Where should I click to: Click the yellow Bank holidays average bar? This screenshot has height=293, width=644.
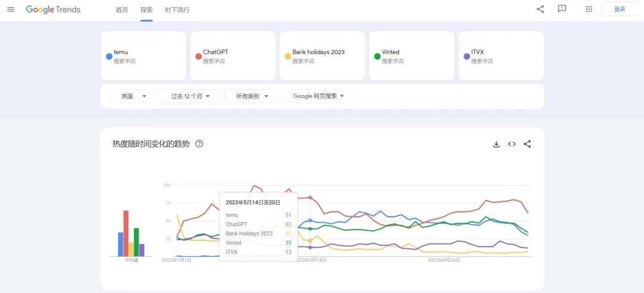tap(131, 250)
